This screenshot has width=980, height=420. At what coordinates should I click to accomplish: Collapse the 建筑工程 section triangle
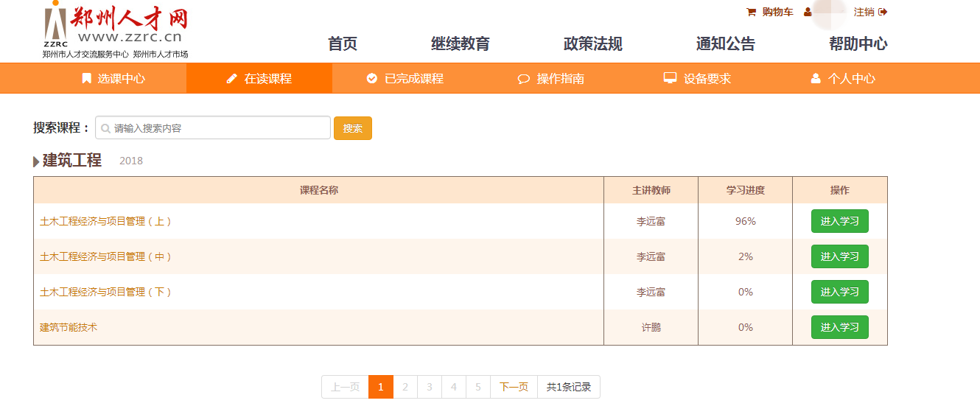[x=36, y=161]
